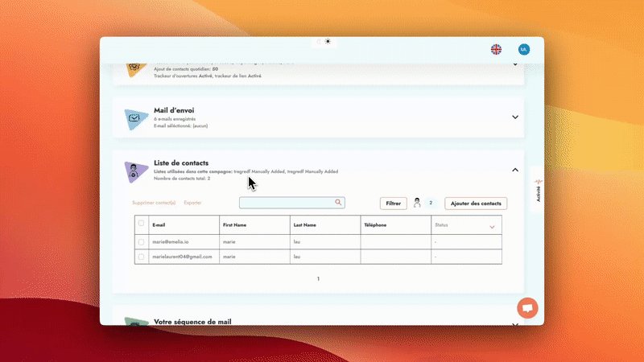Click the Mail d'envoi envelope icon
The image size is (644, 362).
click(135, 118)
